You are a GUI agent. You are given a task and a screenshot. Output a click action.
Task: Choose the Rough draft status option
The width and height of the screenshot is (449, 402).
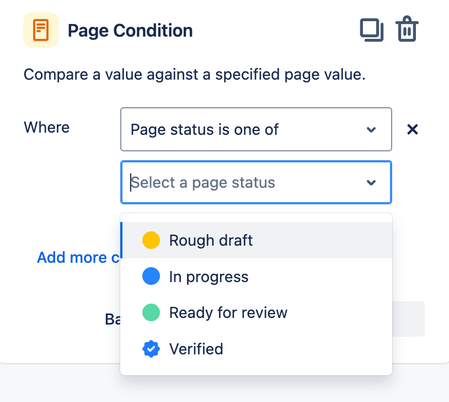point(256,240)
